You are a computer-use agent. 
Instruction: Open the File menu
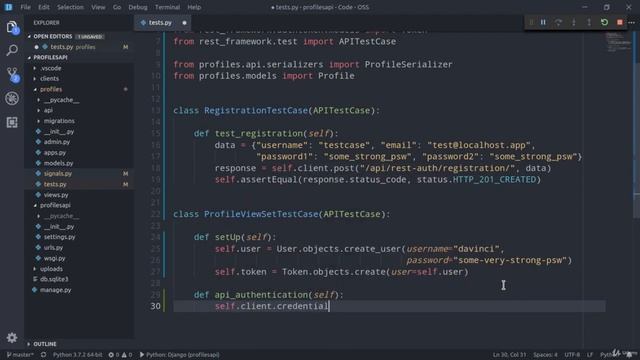click(25, 7)
